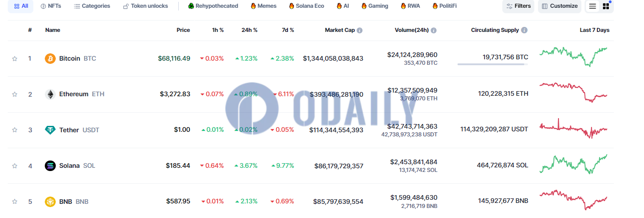Sort by Volume(24h) column header
The height and width of the screenshot is (218, 644).
click(x=412, y=30)
